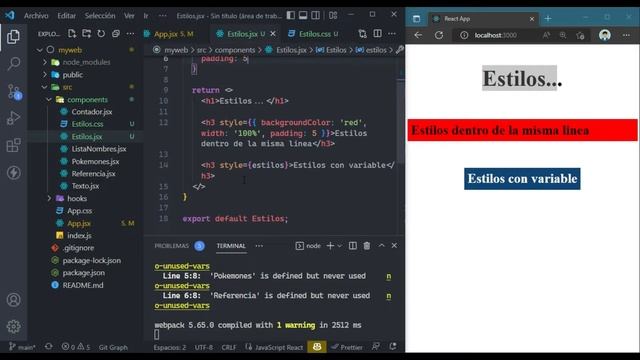The image size is (640, 360).
Task: Expand the node_modules folder
Action: [45, 62]
